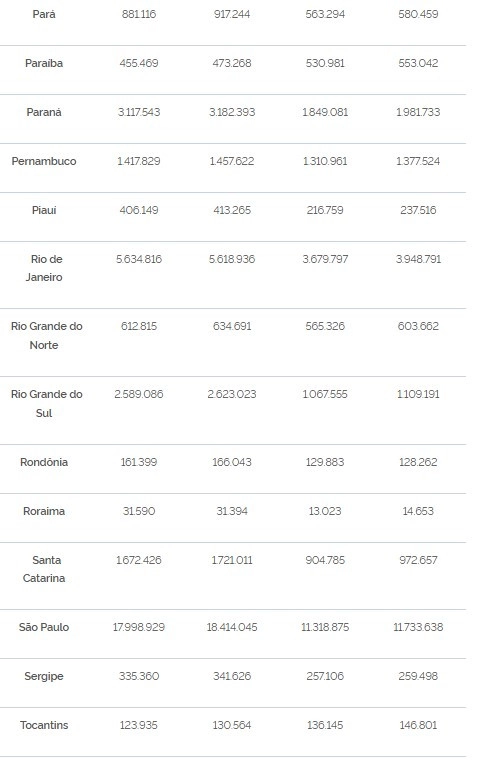Screen dimensions: 483x760
Task: Click Santa Catarina value 972.657
Action: coord(418,560)
